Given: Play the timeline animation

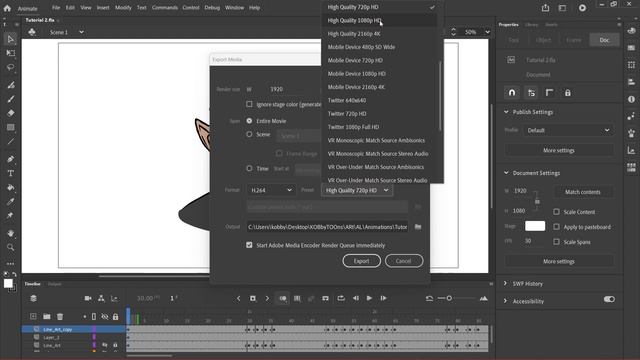Looking at the screenshot, I should click(369, 298).
